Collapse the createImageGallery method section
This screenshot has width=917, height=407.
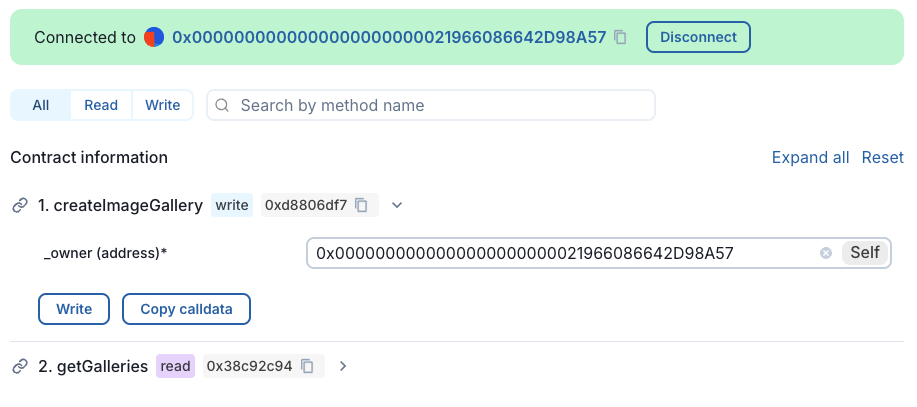click(397, 205)
